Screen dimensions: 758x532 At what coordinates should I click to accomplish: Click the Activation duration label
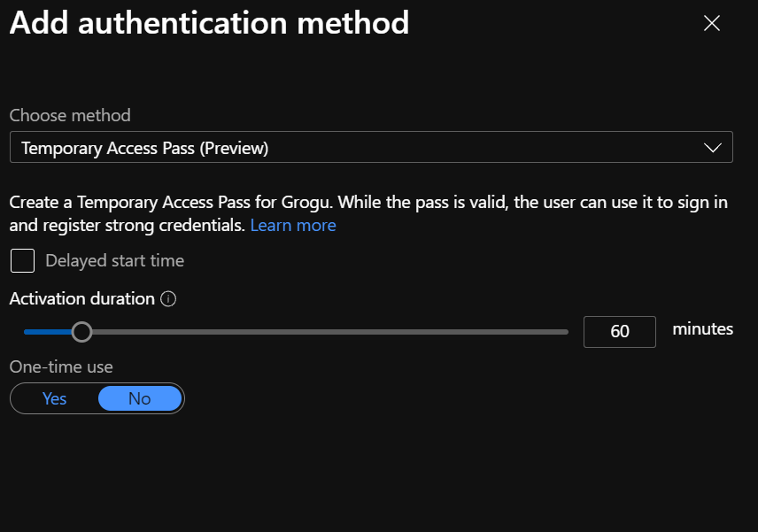82,299
